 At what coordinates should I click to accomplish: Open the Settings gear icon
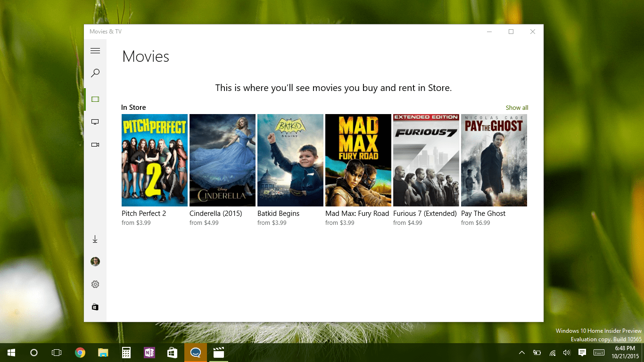tap(95, 284)
